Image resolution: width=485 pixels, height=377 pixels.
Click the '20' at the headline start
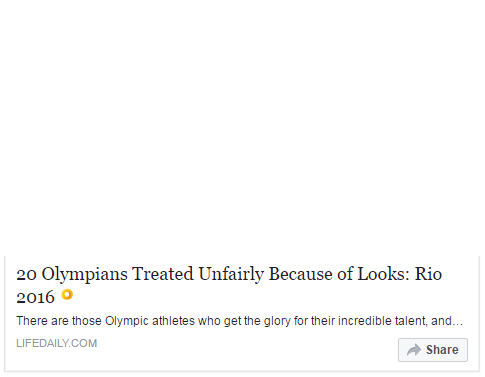(26, 275)
